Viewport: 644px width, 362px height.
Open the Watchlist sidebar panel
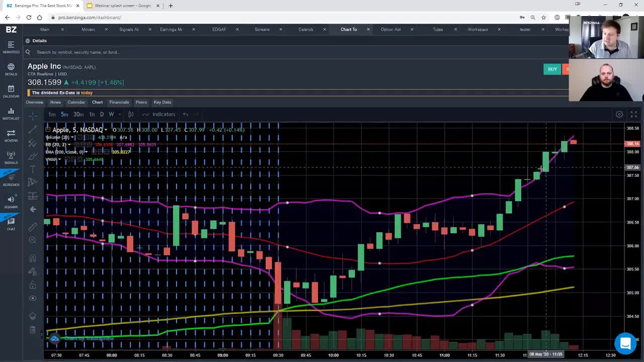click(x=11, y=114)
